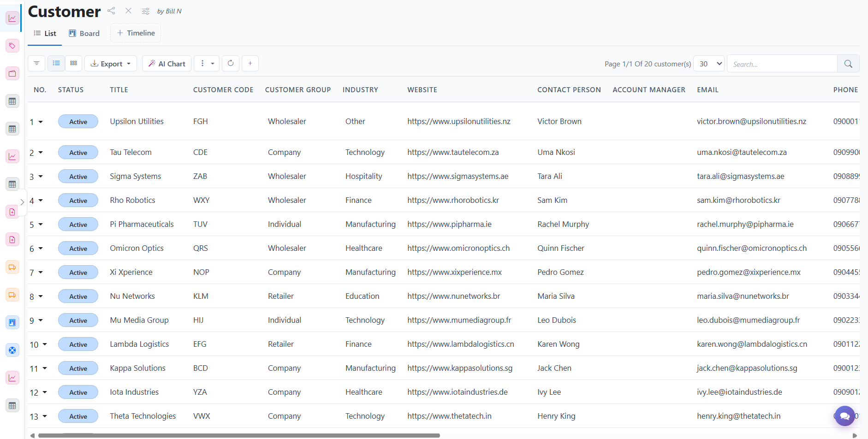Select the grid layout view icon
The width and height of the screenshot is (868, 439).
pyautogui.click(x=74, y=63)
